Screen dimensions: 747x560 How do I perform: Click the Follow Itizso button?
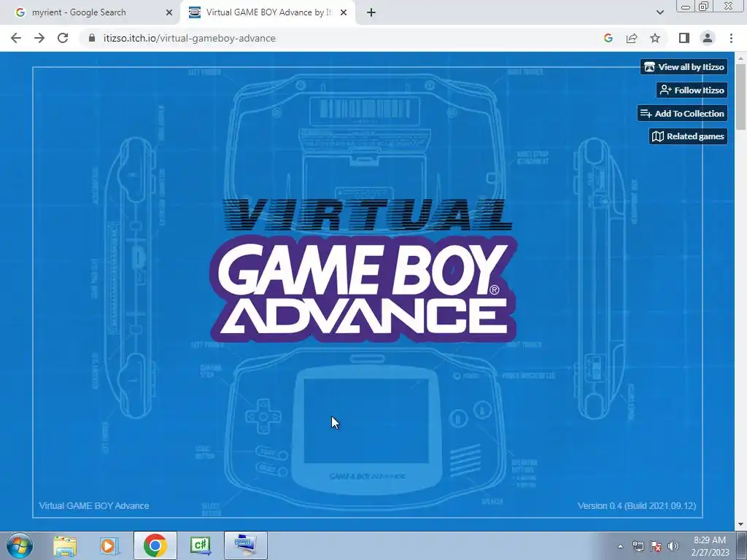coord(692,90)
